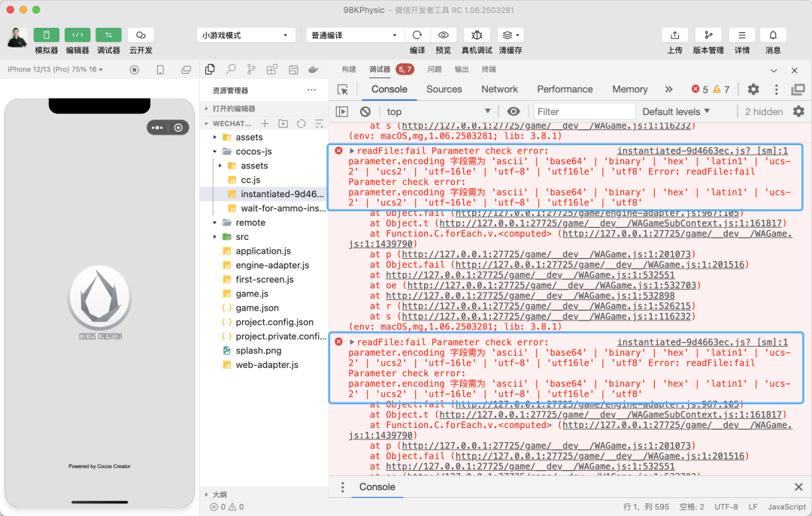Open the Default levels dropdown
The image size is (812, 516).
pos(676,111)
